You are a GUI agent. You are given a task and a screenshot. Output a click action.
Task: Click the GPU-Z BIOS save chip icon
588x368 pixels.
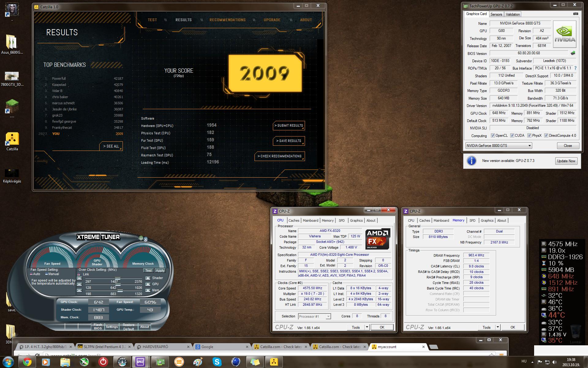(573, 53)
